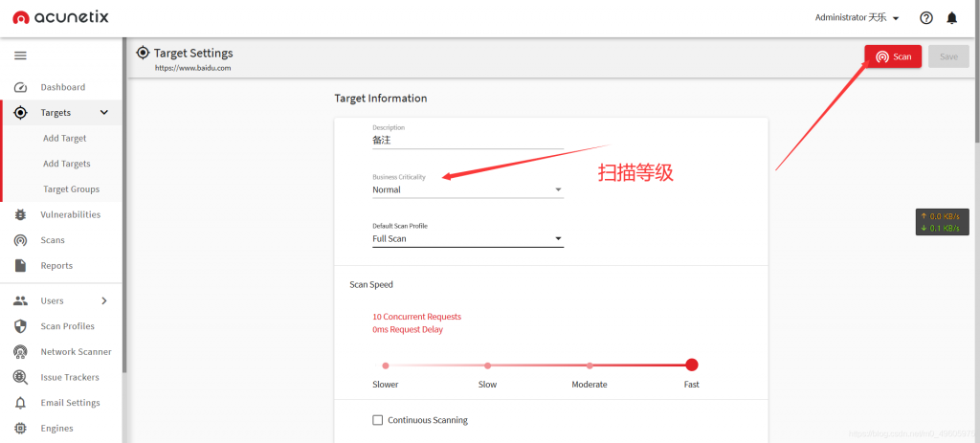Viewport: 980px width, 443px height.
Task: Click the sidebar vertical scrollbar
Action: point(124,207)
